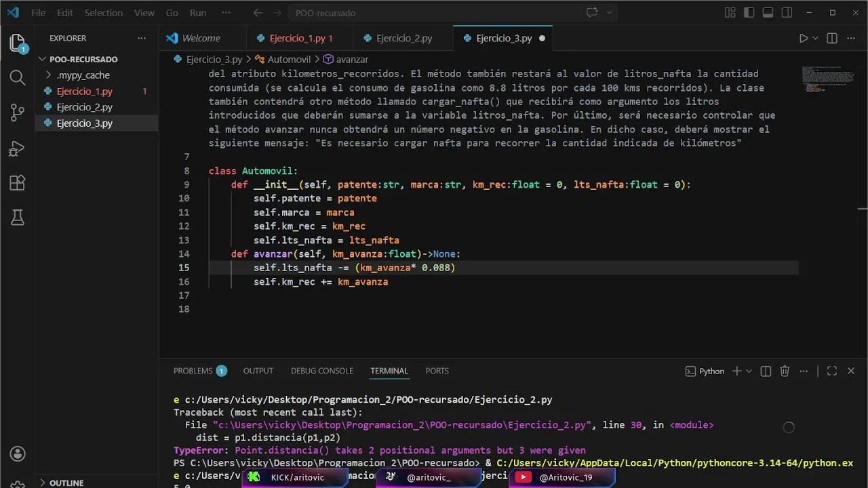Open Ejercicio_2.py in the explorer tree
868x488 pixels.
click(96, 107)
